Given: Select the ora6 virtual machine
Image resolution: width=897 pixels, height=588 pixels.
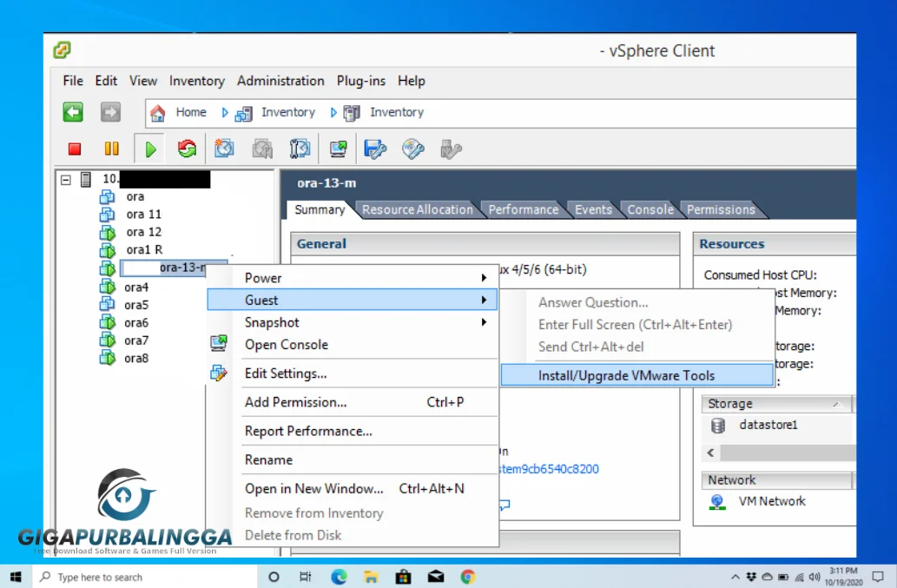Looking at the screenshot, I should tap(136, 323).
